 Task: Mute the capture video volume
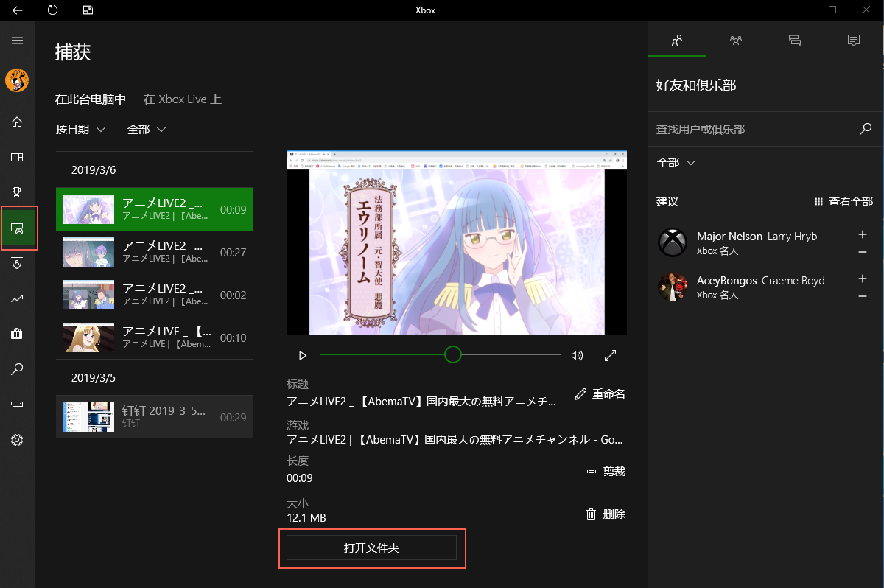577,355
